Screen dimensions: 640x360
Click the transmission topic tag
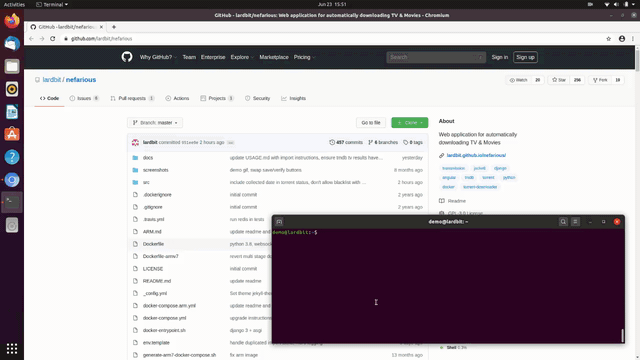pos(453,168)
